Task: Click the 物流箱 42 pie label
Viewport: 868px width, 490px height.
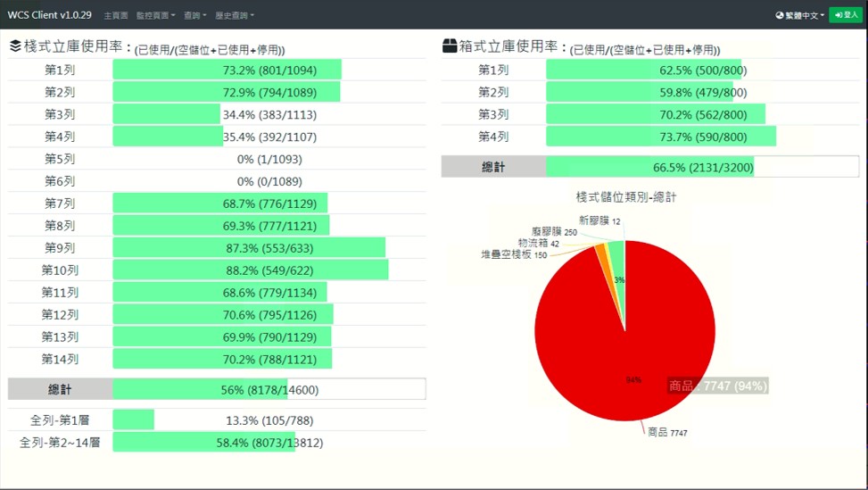Action: pyautogui.click(x=539, y=243)
